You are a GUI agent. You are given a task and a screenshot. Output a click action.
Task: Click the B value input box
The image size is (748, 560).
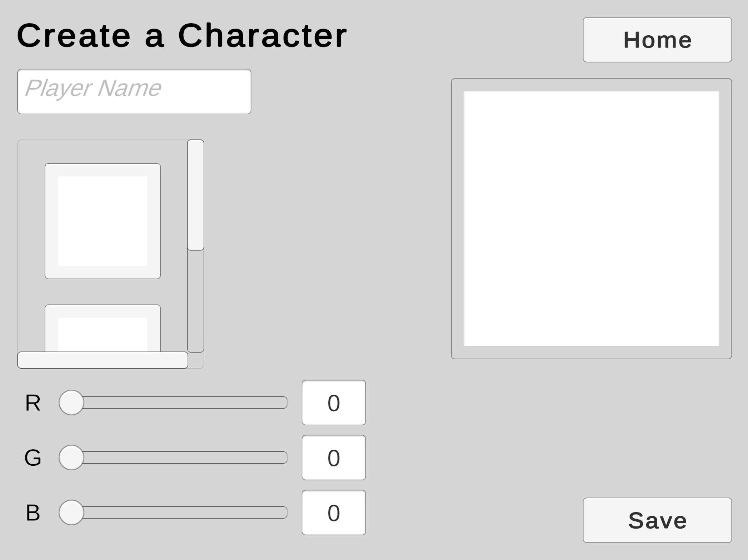point(334,512)
